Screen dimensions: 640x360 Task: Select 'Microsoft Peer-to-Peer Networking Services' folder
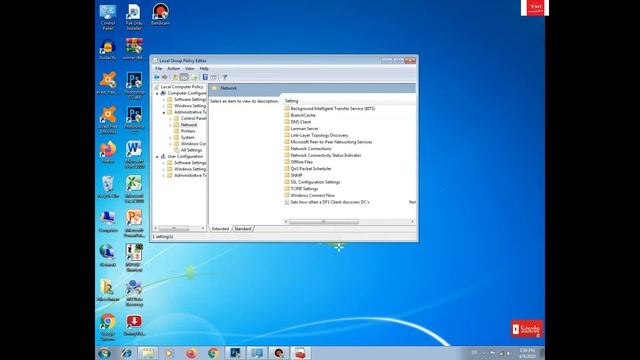(x=328, y=142)
